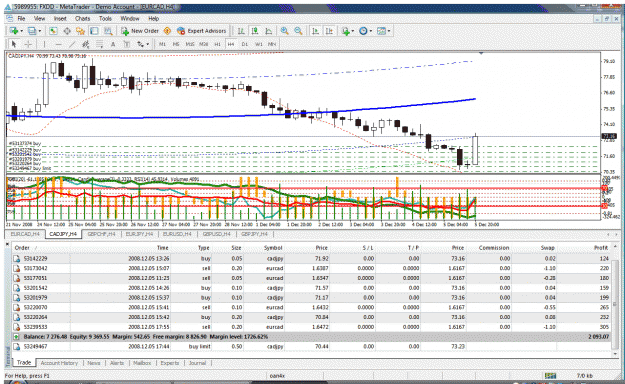Screen dimensions: 625x384
Task: Open the Charts menu
Action: (x=83, y=18)
